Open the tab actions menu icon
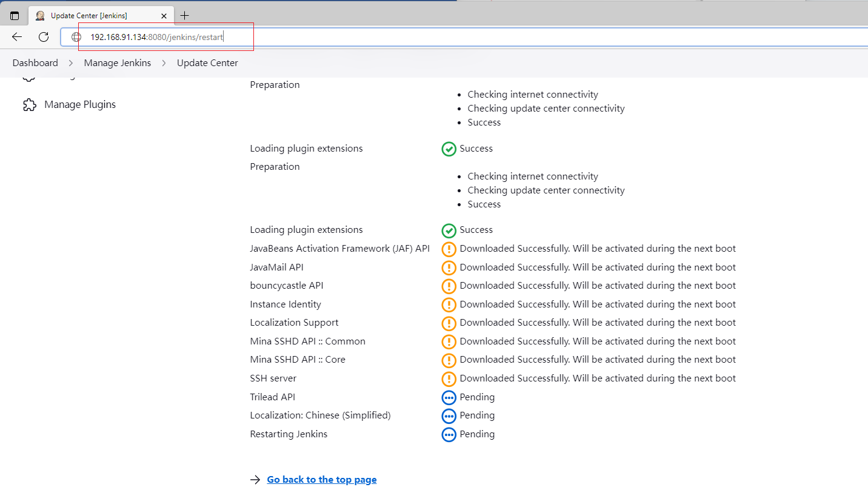This screenshot has height=487, width=868. 15,16
